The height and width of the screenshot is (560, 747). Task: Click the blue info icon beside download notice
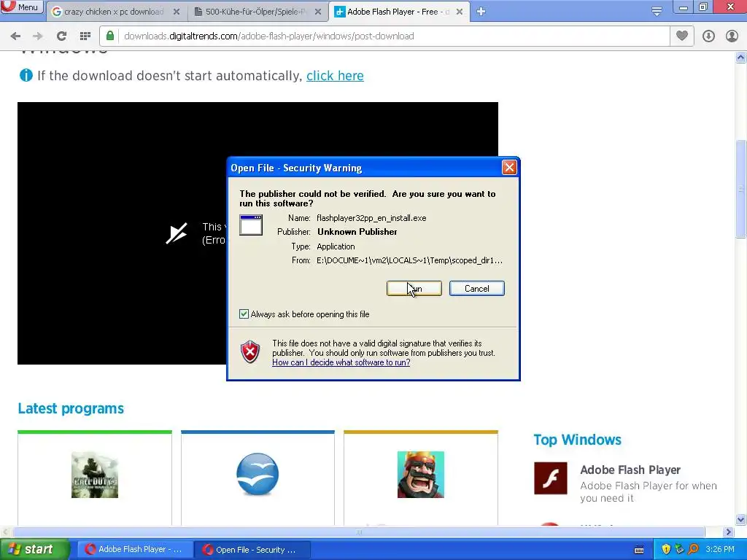coord(26,75)
